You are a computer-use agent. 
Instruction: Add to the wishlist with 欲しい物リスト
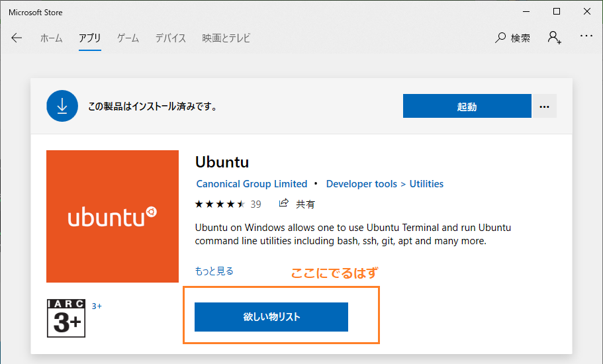tap(271, 317)
